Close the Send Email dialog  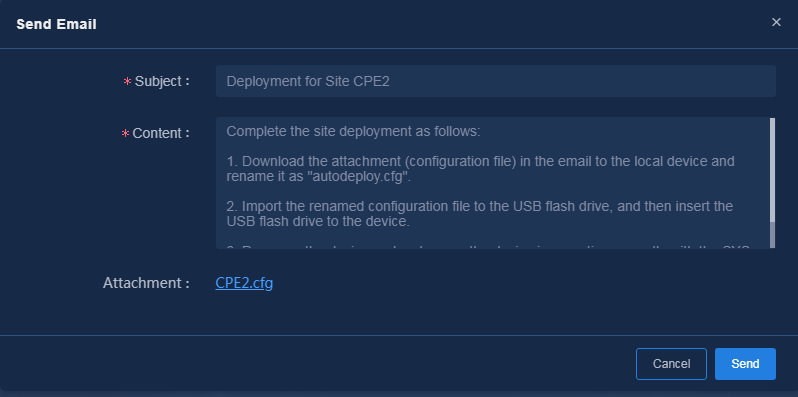[x=776, y=22]
